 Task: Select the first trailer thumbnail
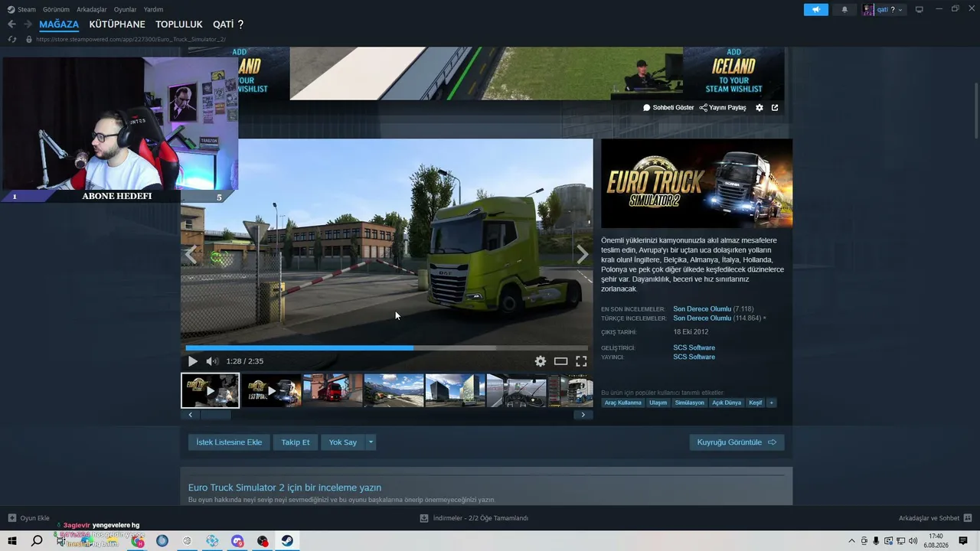(210, 390)
